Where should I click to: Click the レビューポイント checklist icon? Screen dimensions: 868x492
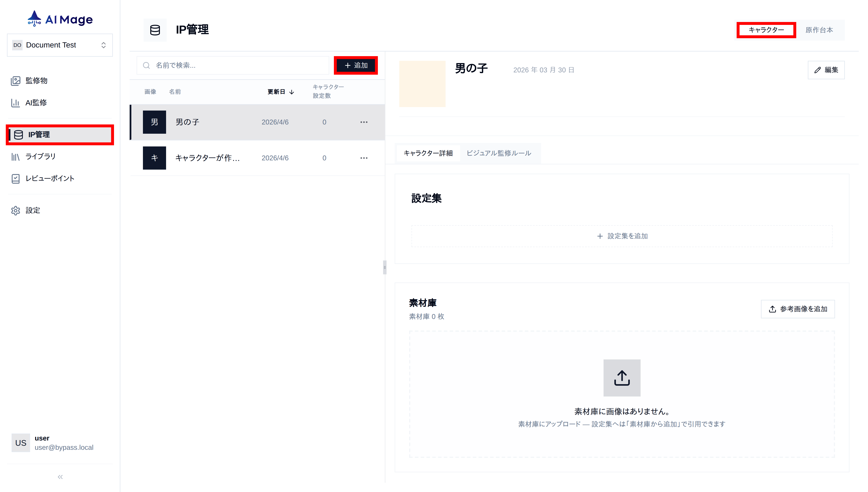click(16, 179)
